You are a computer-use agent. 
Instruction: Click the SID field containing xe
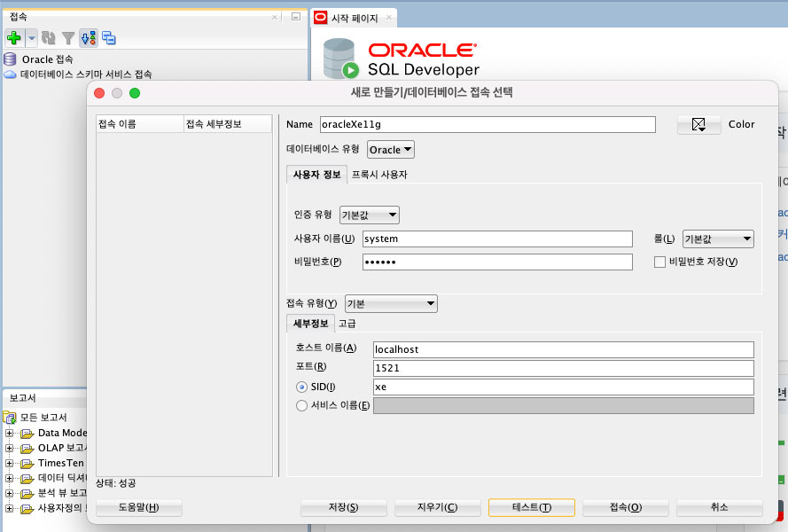click(564, 387)
